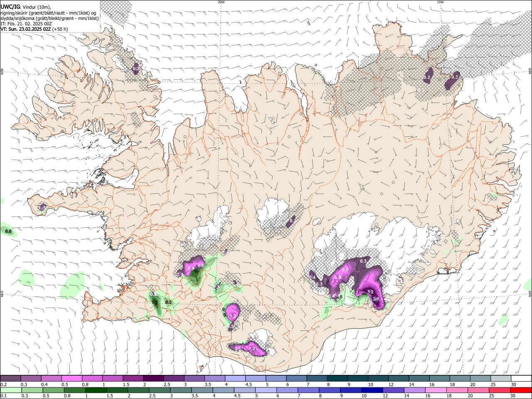Viewport: 532px width, 399px height.
Task: Click the bold 'UWC/IG' title text
Action: pos(10,7)
